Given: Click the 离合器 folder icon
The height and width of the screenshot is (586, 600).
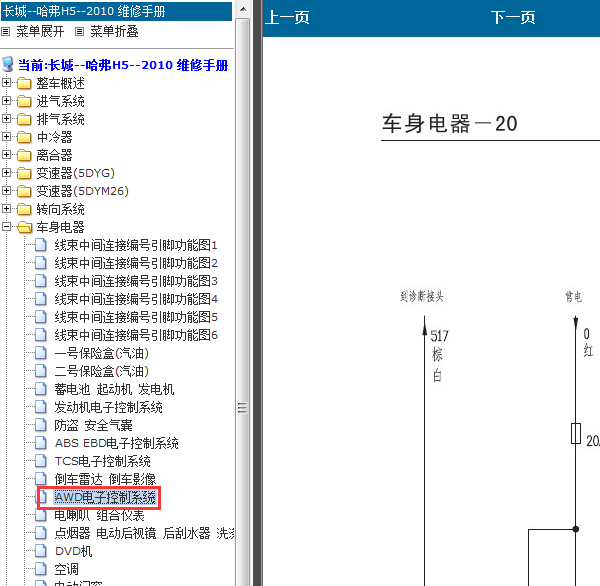Looking at the screenshot, I should click(x=24, y=155).
